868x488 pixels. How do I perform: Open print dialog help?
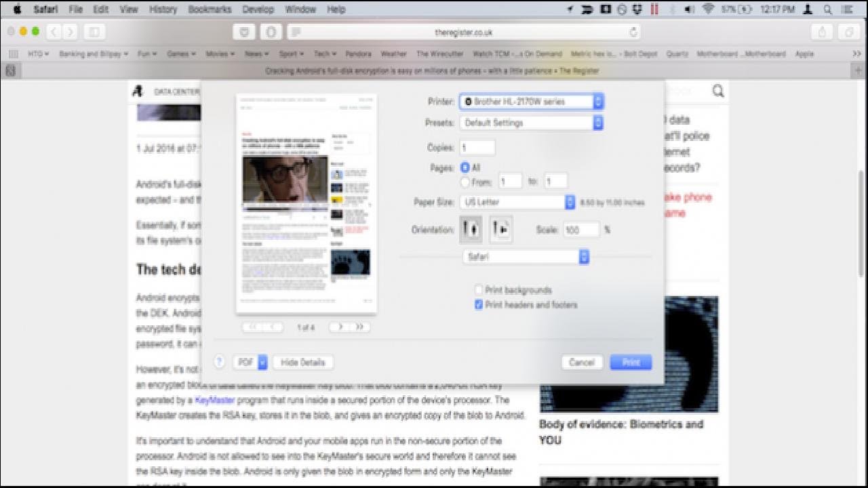pos(219,362)
